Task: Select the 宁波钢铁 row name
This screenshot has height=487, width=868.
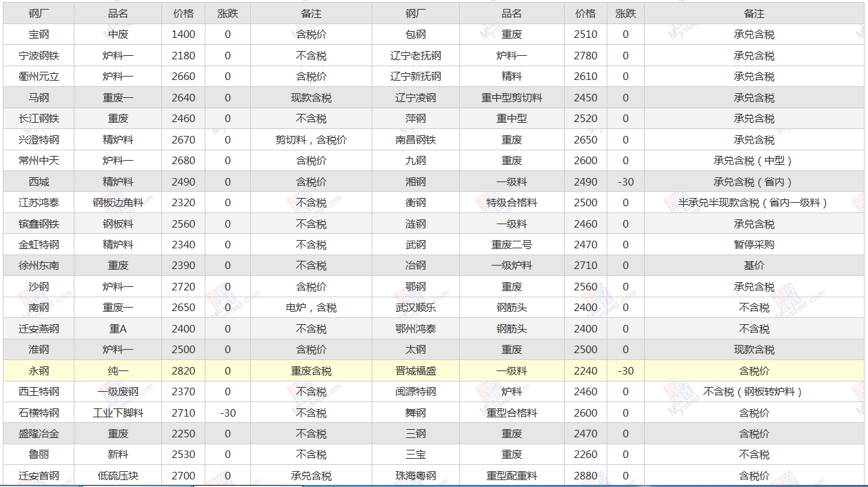Action: coord(39,56)
